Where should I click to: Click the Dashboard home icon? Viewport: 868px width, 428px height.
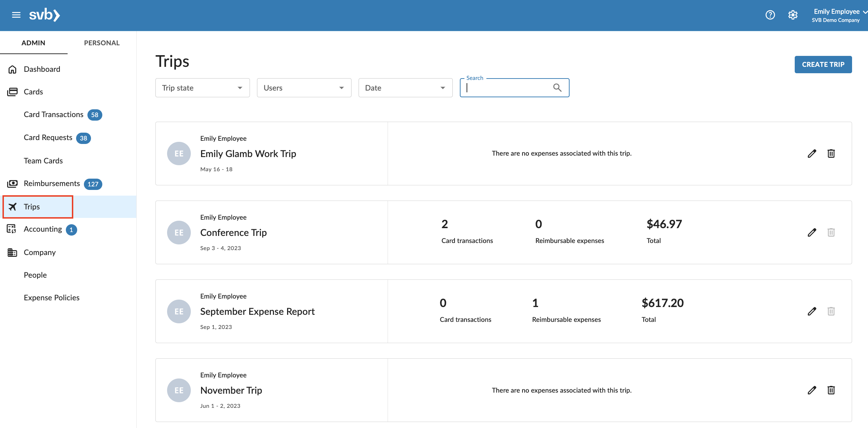click(x=12, y=69)
